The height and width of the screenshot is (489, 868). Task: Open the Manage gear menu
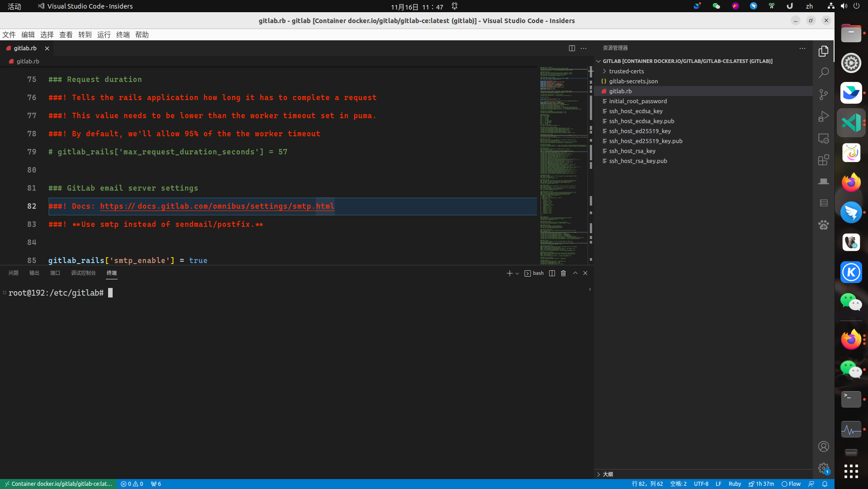(823, 468)
